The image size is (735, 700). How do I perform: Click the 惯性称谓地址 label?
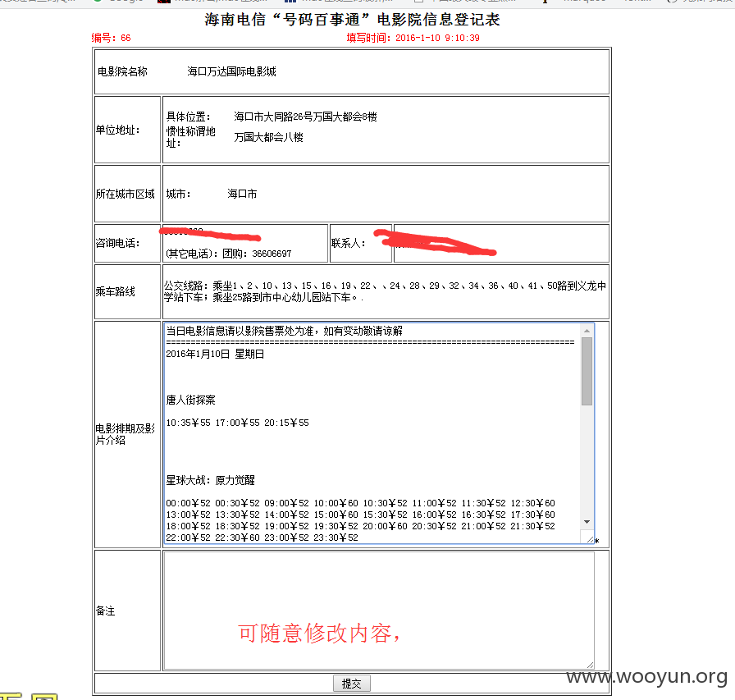(191, 137)
